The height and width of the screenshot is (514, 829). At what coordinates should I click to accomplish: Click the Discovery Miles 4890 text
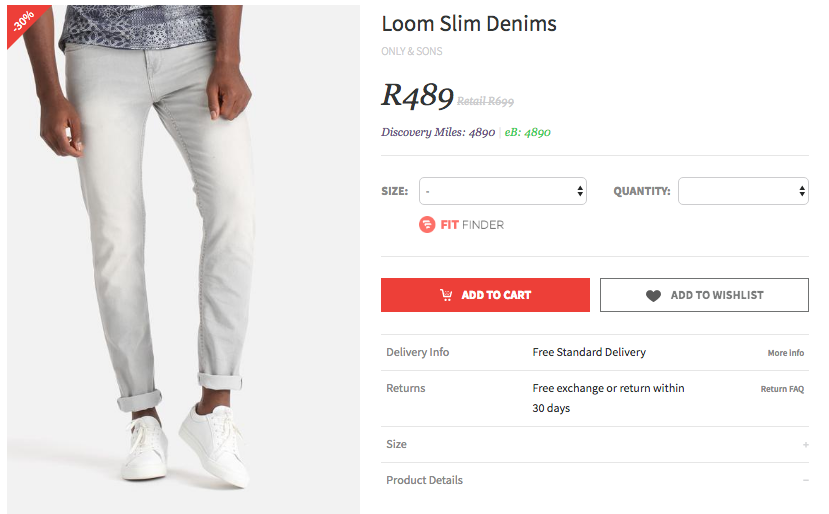[438, 132]
